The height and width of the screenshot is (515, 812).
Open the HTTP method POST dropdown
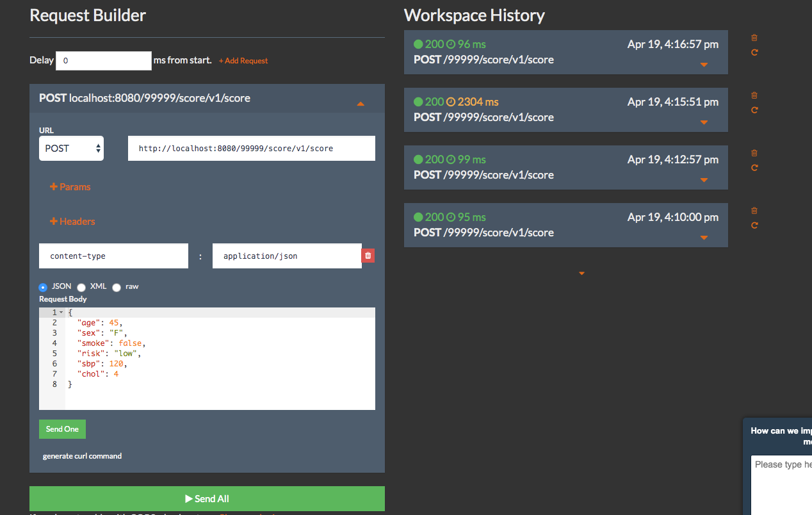pos(71,148)
